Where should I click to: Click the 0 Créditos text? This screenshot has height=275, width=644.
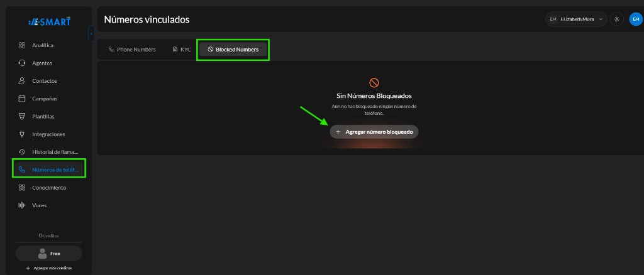click(49, 235)
